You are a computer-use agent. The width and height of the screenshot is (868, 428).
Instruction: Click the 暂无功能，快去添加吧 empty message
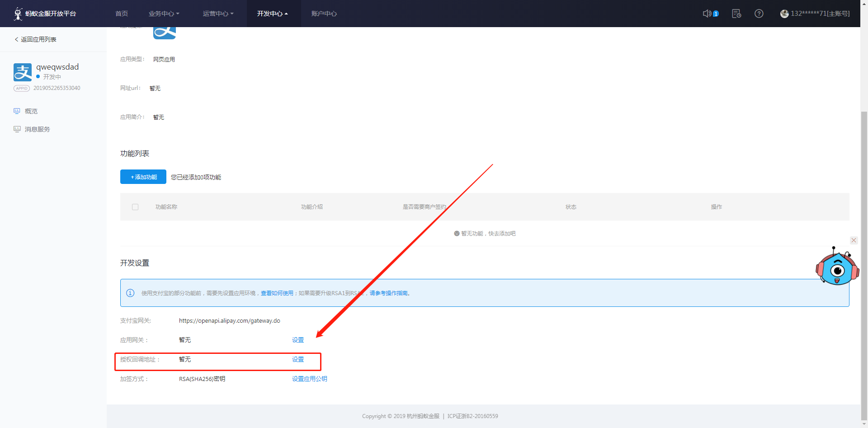point(488,234)
